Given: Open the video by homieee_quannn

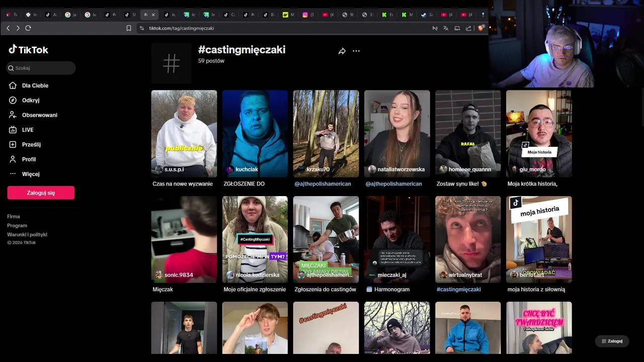Looking at the screenshot, I should coord(468,133).
